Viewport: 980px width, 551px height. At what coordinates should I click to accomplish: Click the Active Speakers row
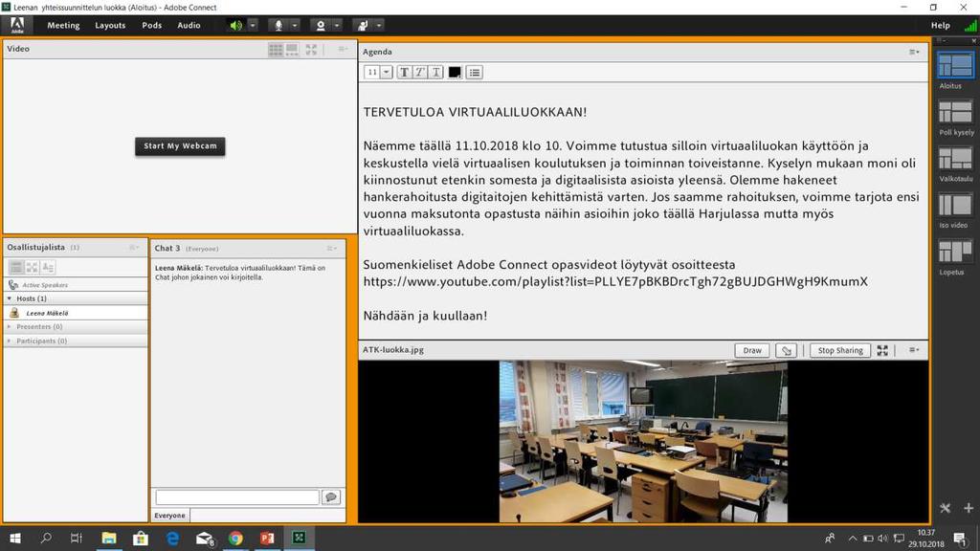76,285
